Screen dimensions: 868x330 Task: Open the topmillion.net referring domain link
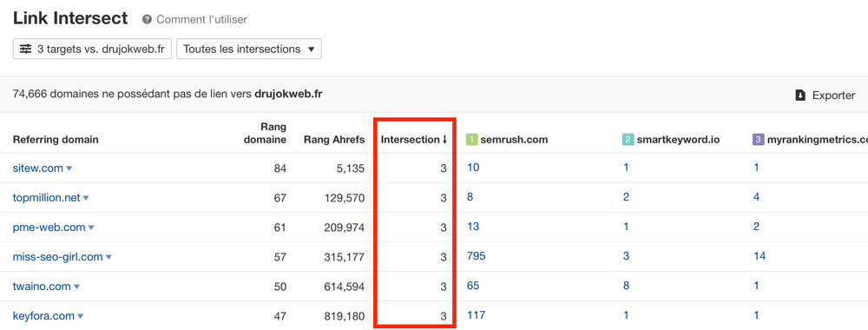[47, 198]
